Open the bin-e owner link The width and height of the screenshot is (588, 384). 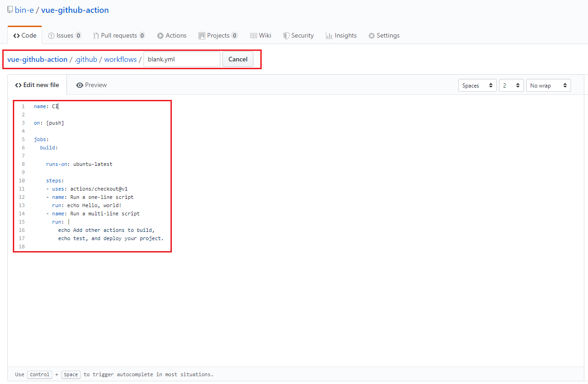coord(24,10)
